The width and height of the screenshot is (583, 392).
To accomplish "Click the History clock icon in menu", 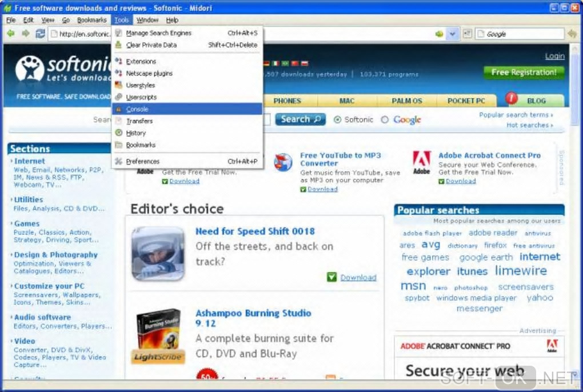I will point(119,133).
